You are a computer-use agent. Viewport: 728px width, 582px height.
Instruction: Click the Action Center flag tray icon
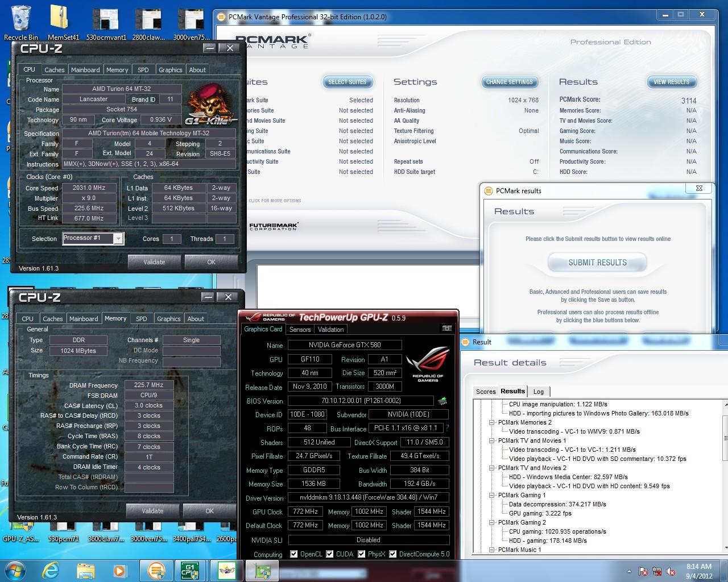coord(644,571)
